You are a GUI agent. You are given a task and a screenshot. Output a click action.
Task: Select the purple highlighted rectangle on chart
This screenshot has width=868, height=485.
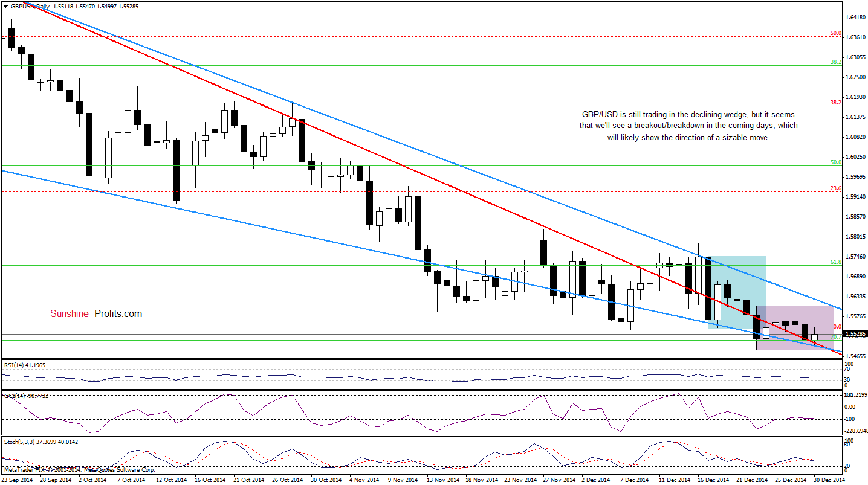(795, 328)
